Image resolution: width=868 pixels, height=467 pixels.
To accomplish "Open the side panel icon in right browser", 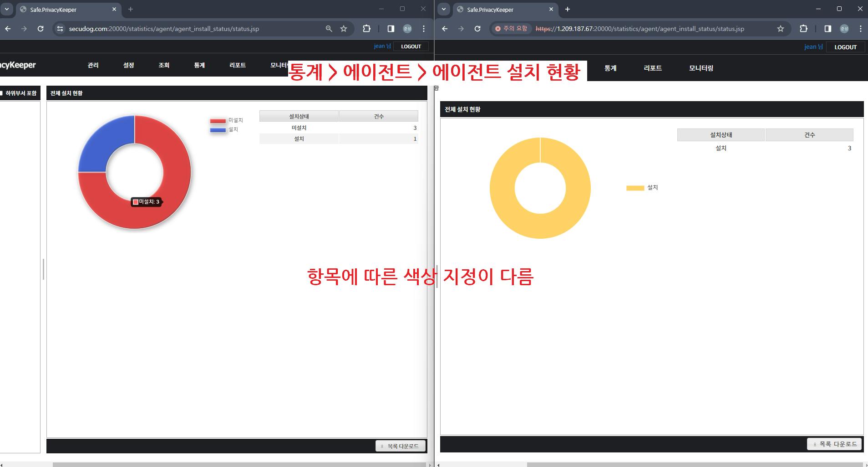I will tap(827, 29).
